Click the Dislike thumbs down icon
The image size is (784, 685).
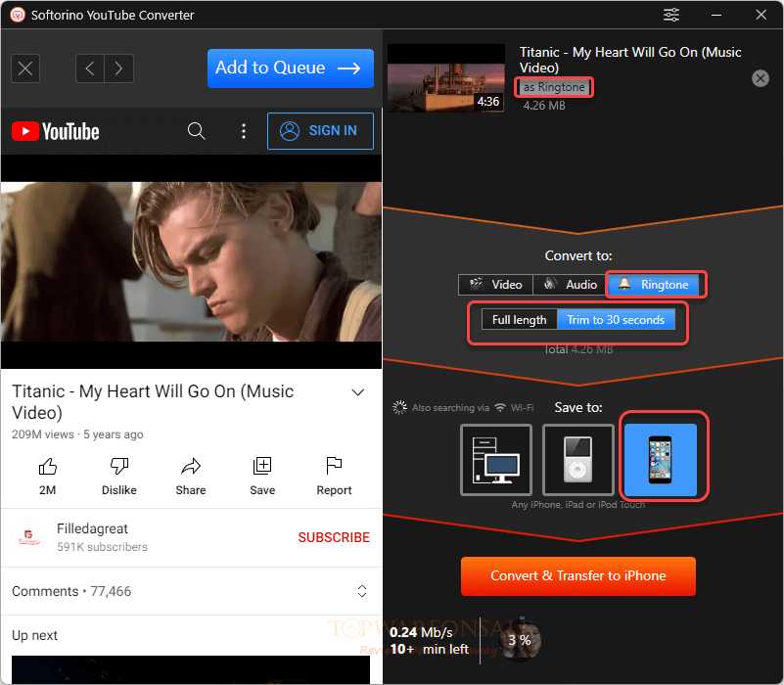click(119, 467)
